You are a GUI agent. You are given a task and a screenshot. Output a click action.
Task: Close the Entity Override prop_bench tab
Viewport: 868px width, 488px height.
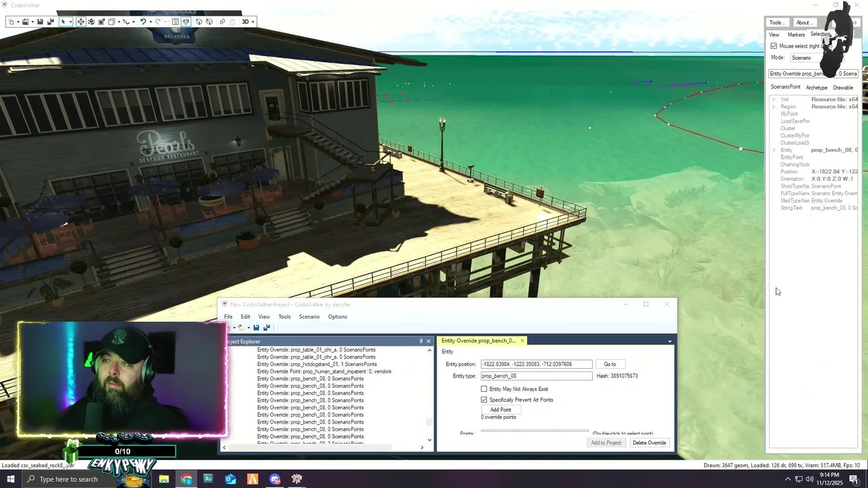click(x=522, y=341)
